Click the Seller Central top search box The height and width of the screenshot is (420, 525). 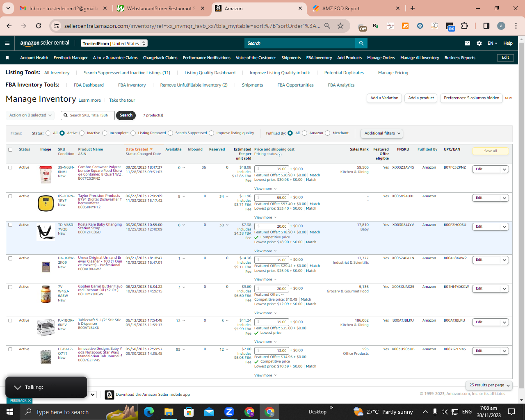[x=300, y=43]
